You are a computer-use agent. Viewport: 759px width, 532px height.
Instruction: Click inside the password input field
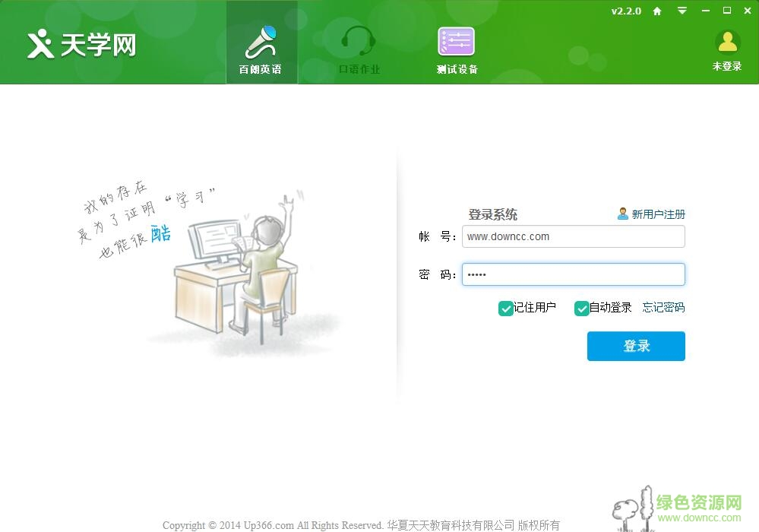pyautogui.click(x=573, y=274)
